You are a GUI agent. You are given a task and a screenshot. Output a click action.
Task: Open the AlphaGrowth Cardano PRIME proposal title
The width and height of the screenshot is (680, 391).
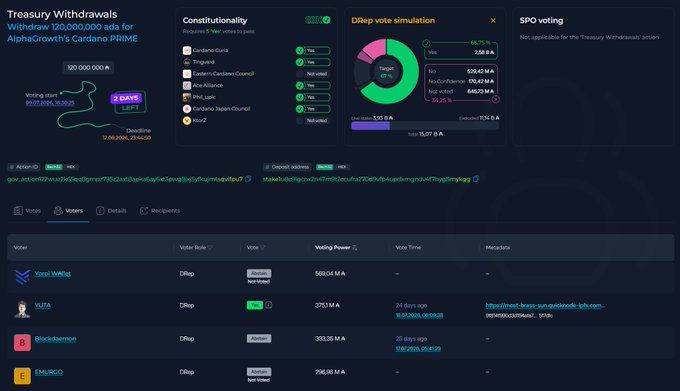72,33
